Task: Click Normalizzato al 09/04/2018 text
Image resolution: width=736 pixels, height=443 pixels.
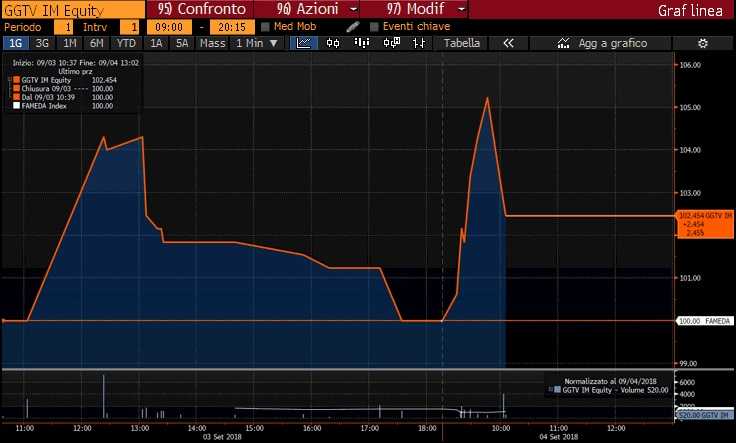Action: click(x=610, y=381)
